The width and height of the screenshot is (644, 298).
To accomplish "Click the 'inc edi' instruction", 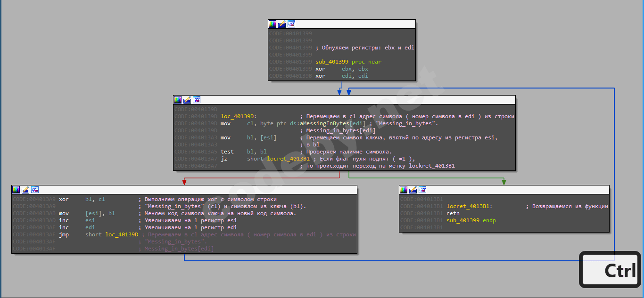I will coord(77,227).
